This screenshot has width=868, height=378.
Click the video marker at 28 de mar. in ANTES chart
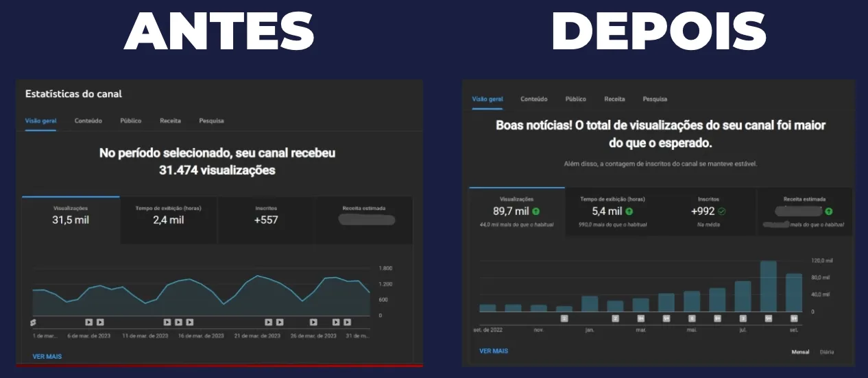336,322
